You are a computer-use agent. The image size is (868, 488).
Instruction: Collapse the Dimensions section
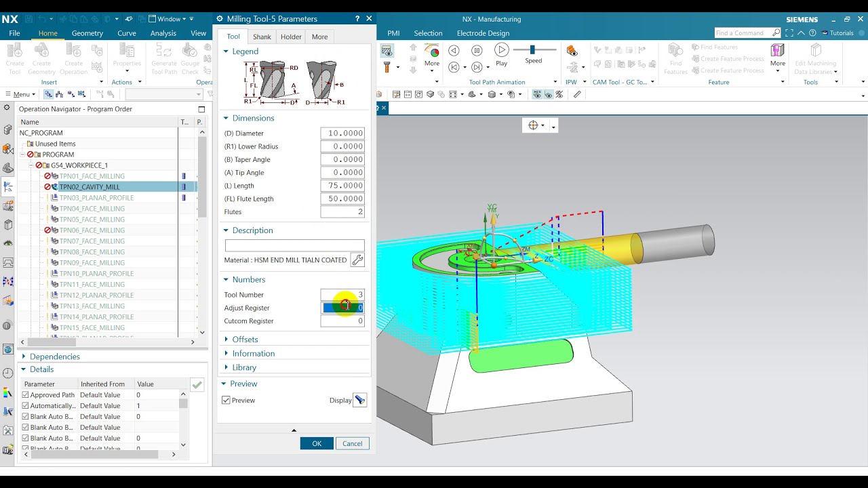[x=226, y=118]
